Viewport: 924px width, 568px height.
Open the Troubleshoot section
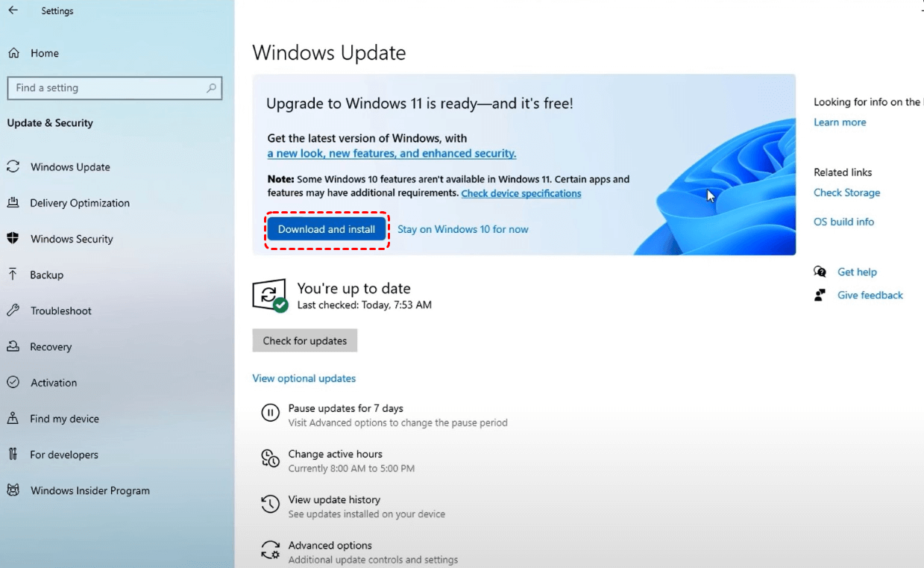pyautogui.click(x=61, y=310)
